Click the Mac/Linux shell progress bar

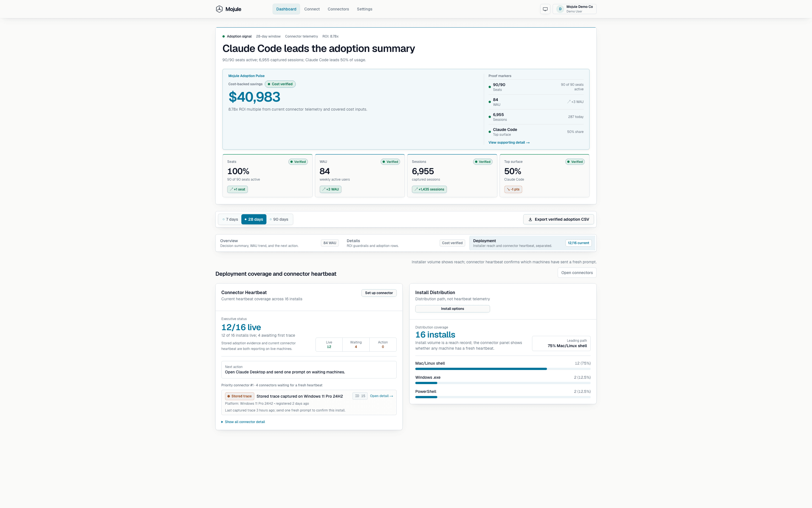click(503, 369)
